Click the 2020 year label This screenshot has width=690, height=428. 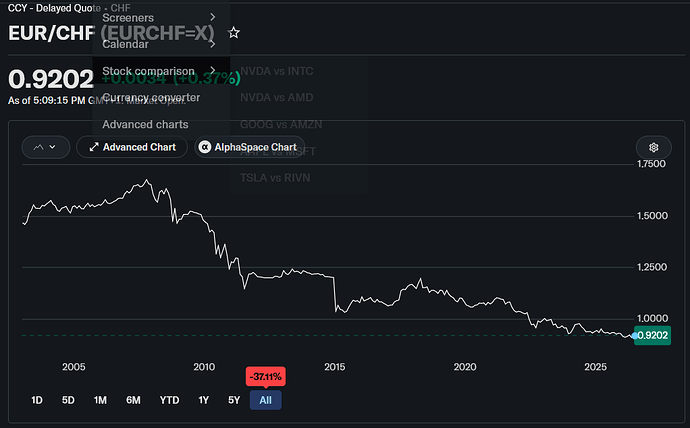click(465, 367)
